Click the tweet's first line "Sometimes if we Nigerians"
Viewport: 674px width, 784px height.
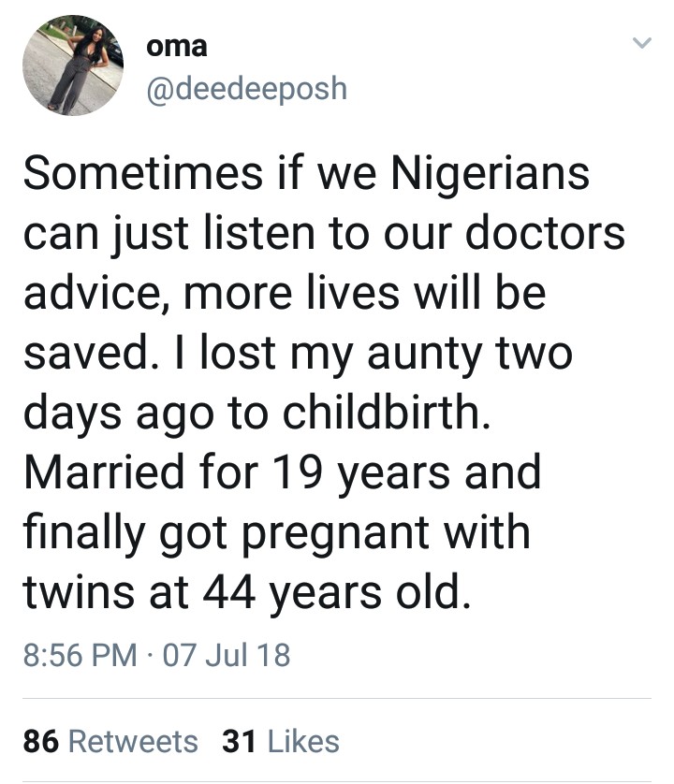305,175
